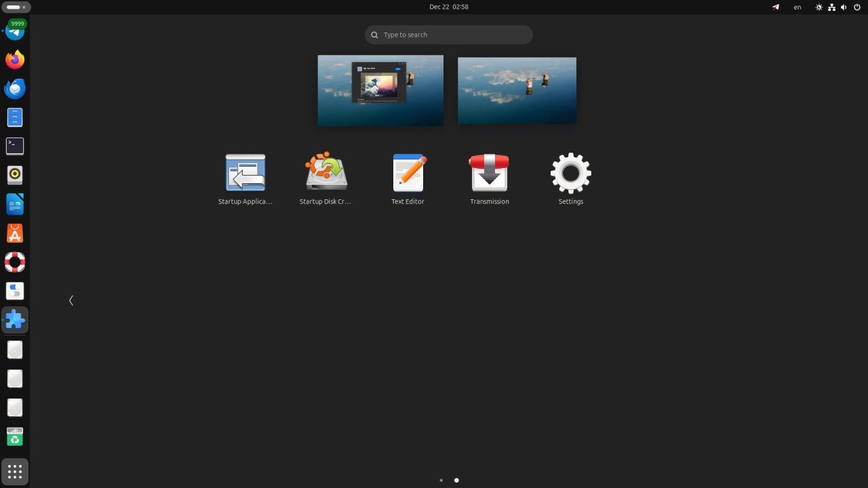The width and height of the screenshot is (868, 488).
Task: Open the orange App Center icon
Action: pyautogui.click(x=15, y=233)
